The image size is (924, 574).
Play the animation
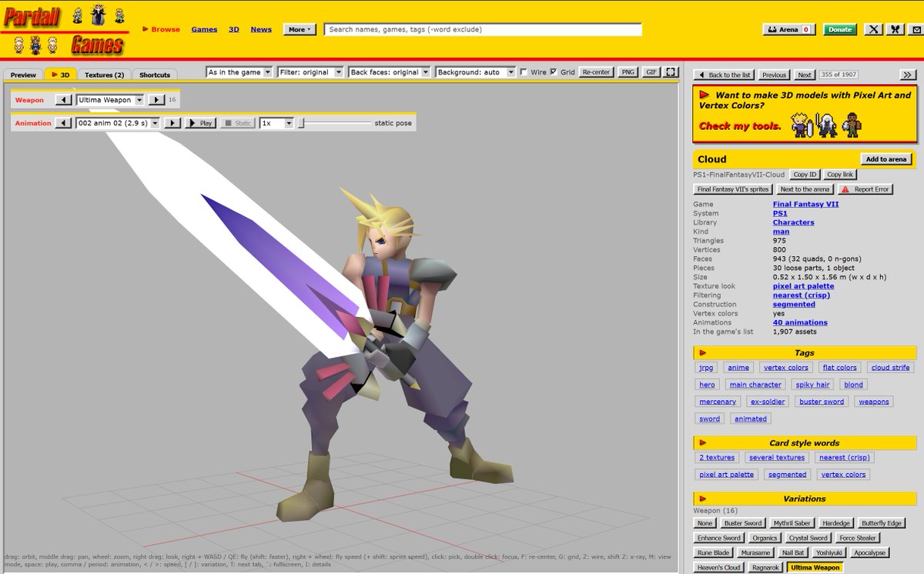point(200,123)
